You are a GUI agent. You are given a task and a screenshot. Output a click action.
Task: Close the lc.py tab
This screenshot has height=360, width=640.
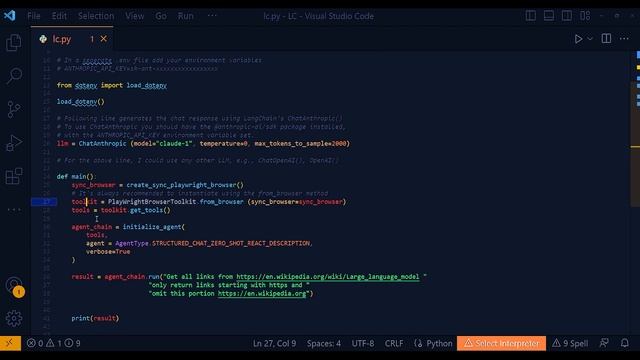pos(104,39)
